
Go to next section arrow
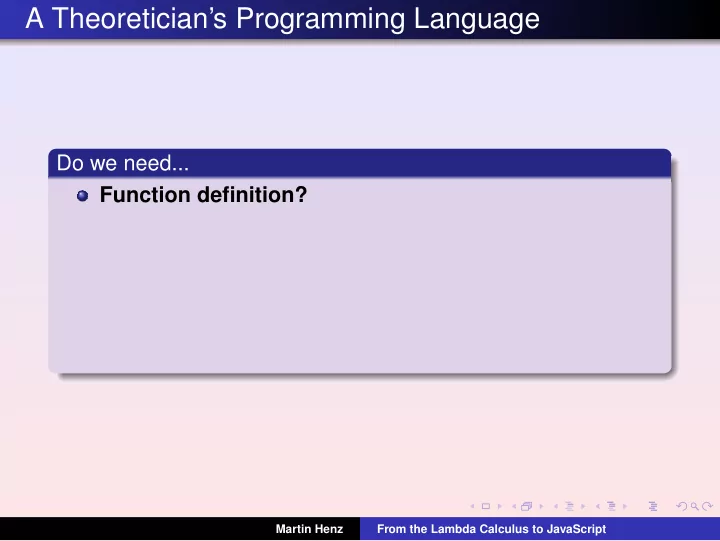pyautogui.click(x=625, y=506)
